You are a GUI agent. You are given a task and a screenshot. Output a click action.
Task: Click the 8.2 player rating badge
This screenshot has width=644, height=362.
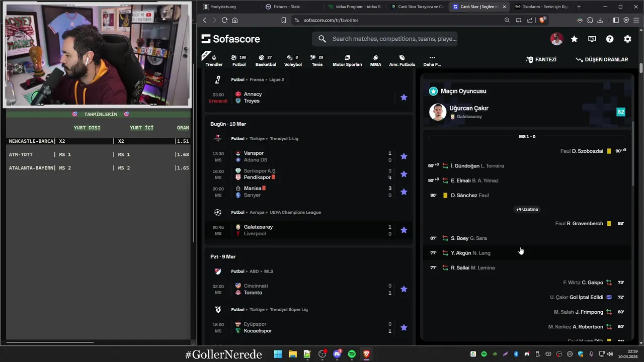click(621, 112)
